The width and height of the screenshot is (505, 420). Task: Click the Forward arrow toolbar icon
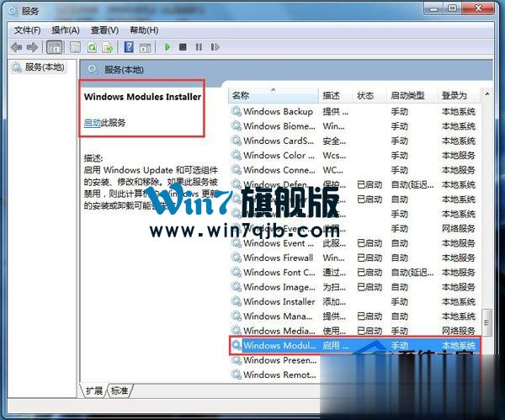coord(32,47)
